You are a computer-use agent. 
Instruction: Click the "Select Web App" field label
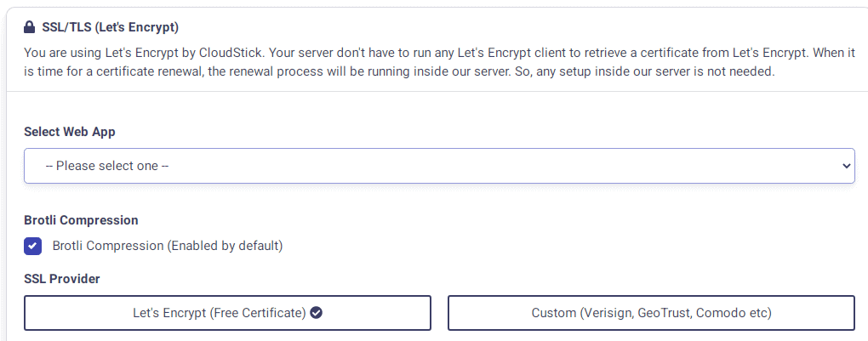coord(70,132)
